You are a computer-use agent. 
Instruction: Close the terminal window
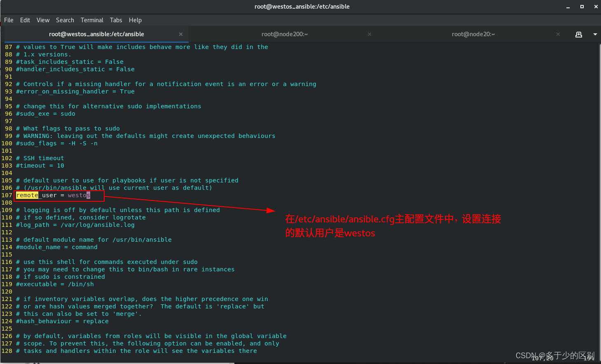coord(596,7)
